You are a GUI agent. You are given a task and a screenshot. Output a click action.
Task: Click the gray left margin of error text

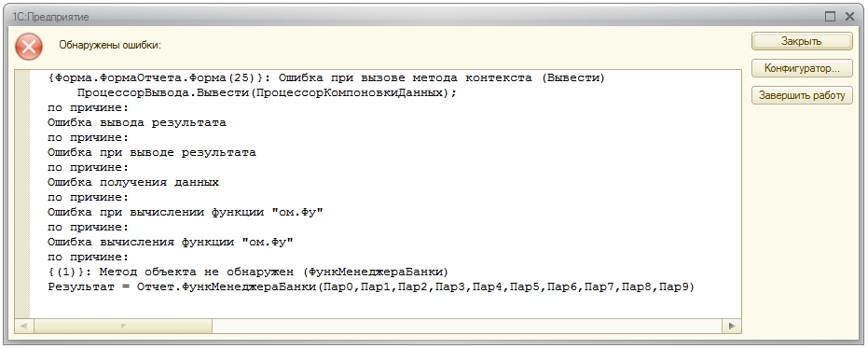coord(22,194)
